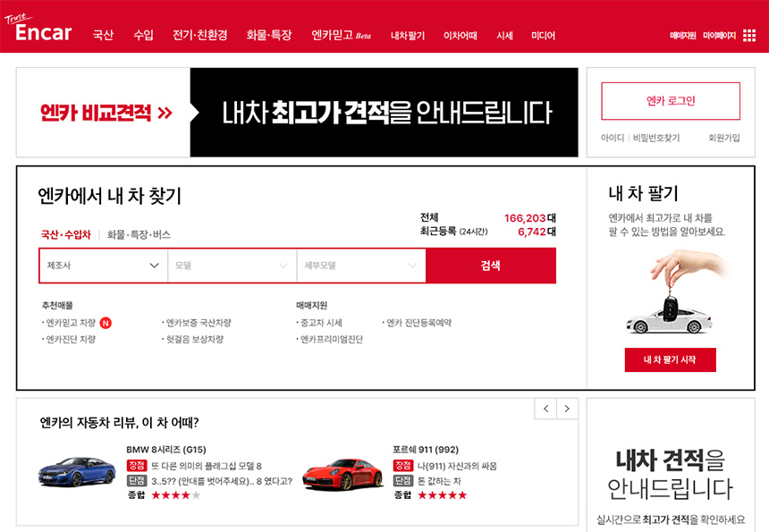
Task: Select the 국산·수입차 search tab
Action: coord(65,234)
